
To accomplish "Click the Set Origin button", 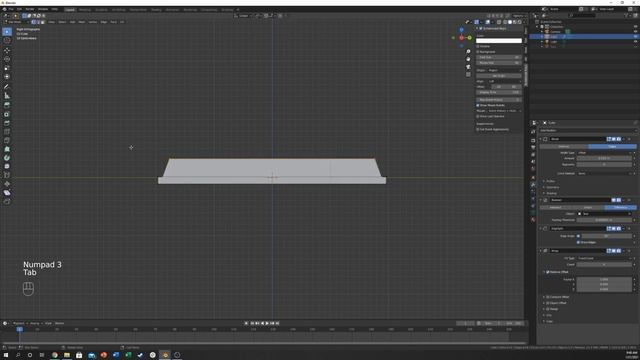I will pos(499,76).
